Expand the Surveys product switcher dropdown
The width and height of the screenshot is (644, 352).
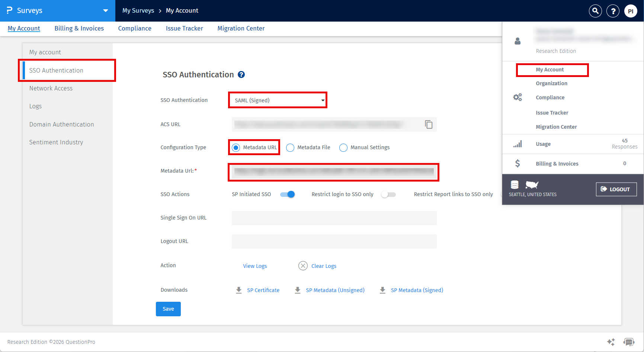pyautogui.click(x=106, y=11)
